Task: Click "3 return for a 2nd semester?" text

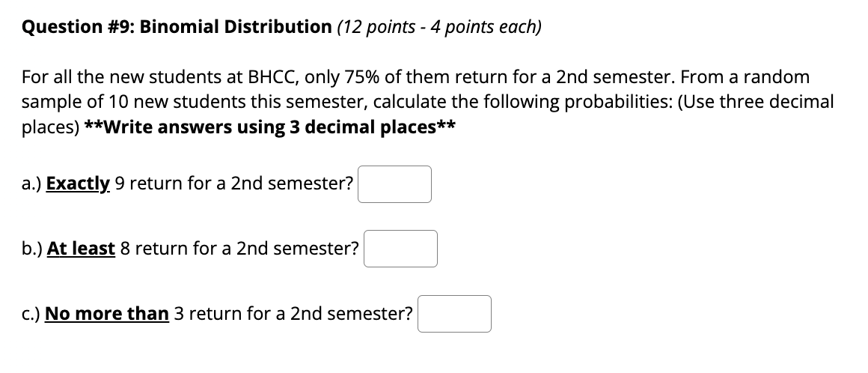Action: click(293, 314)
